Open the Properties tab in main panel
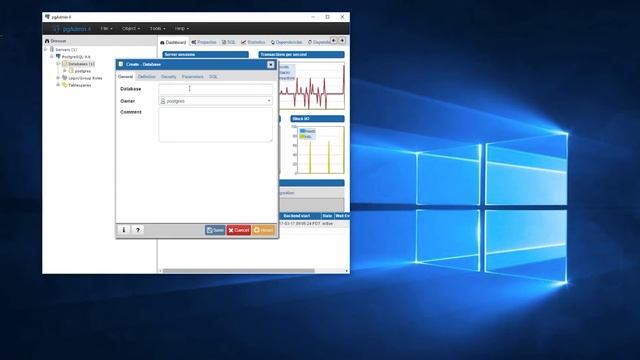 point(204,42)
